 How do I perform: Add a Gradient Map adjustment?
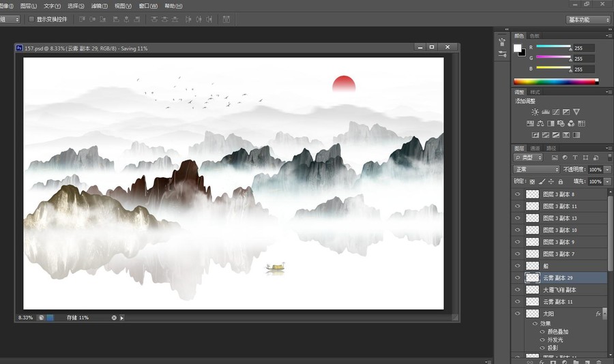pyautogui.click(x=576, y=135)
